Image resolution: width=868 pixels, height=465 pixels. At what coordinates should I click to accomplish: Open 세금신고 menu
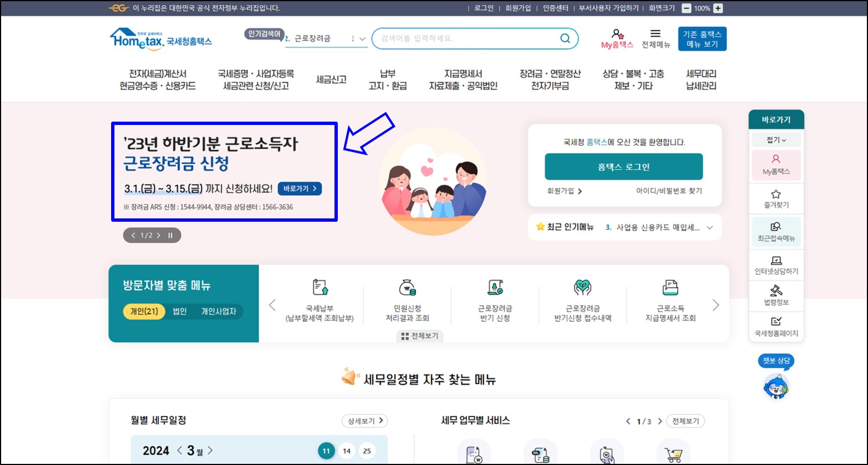point(331,80)
